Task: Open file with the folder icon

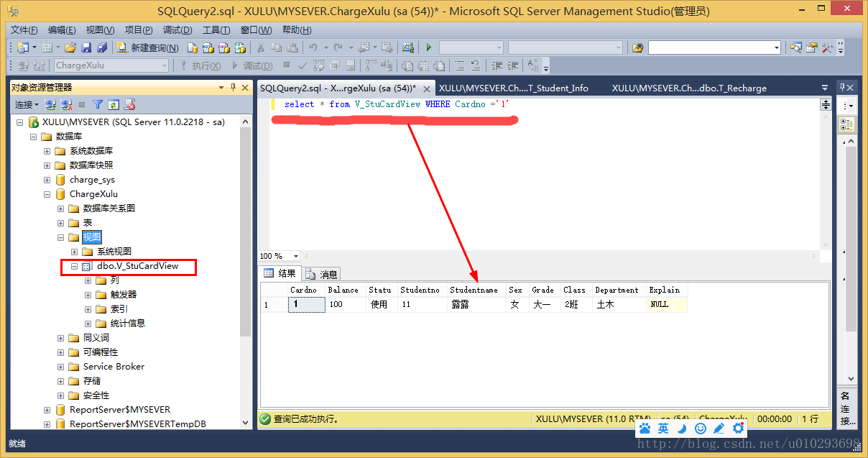Action: pyautogui.click(x=70, y=47)
